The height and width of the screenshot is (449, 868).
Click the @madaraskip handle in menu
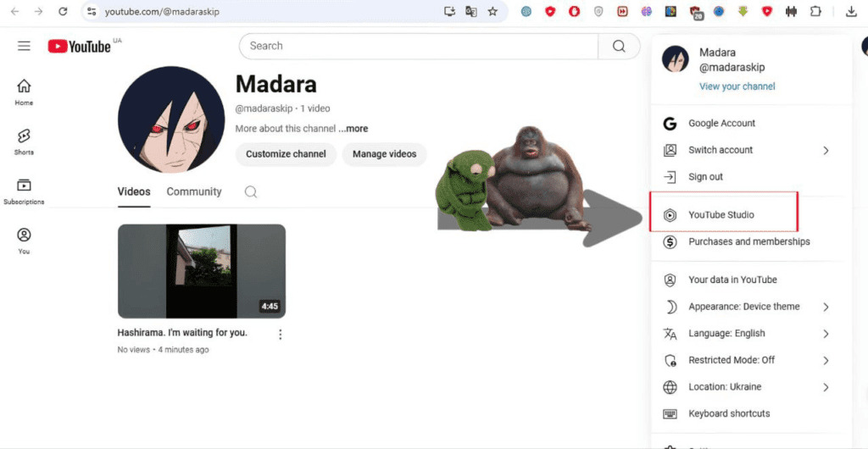click(732, 68)
